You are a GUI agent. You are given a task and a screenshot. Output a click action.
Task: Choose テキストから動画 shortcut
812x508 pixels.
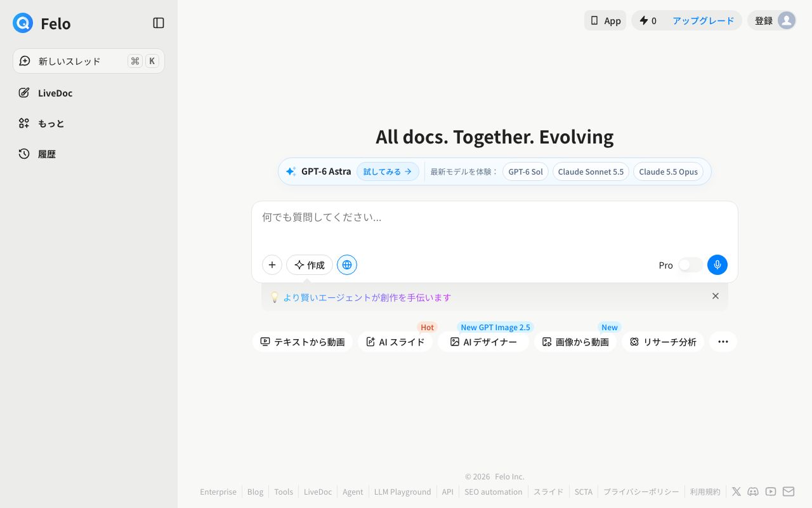303,342
